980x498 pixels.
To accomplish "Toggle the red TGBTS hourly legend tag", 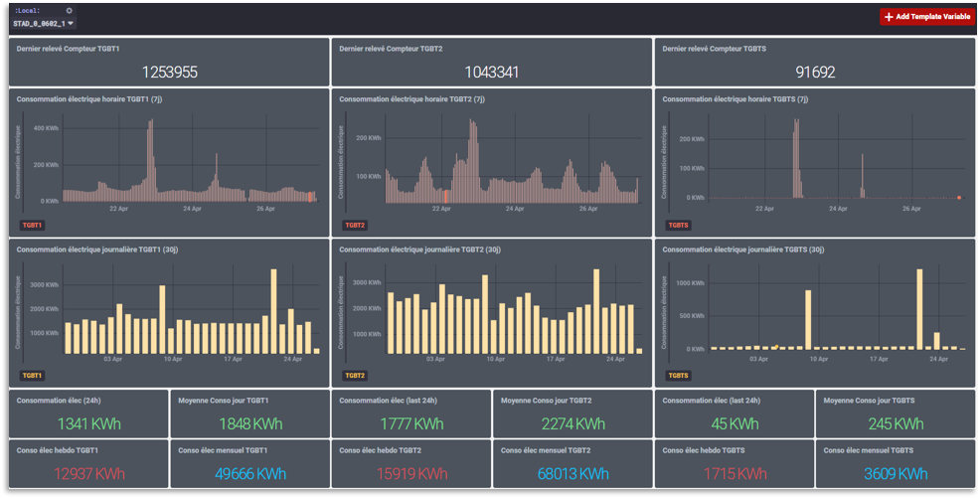I will pyautogui.click(x=678, y=225).
